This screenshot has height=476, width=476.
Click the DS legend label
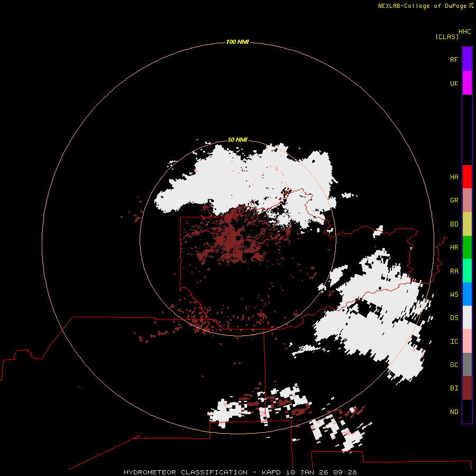tap(454, 318)
